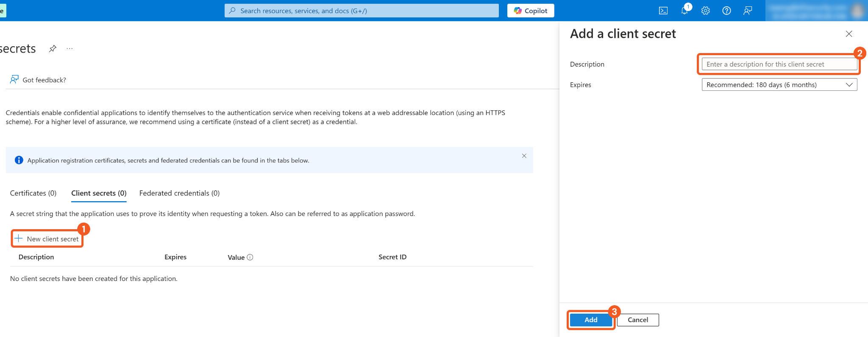Cancel adding the client secret
Viewport: 868px width, 337px height.
(637, 320)
